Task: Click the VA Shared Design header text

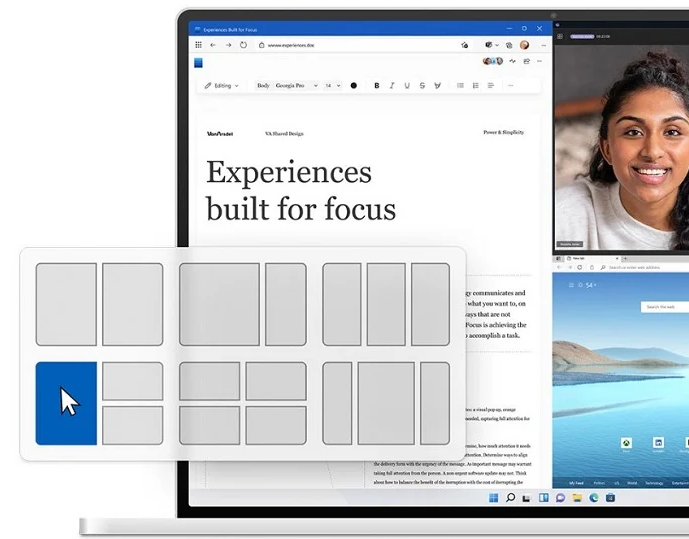Action: click(x=284, y=134)
